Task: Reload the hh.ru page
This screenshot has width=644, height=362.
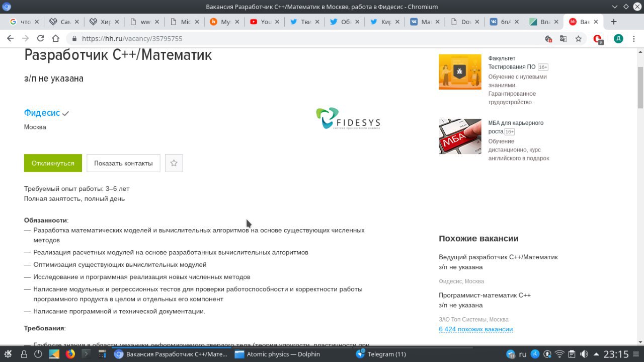Action: [40, 39]
